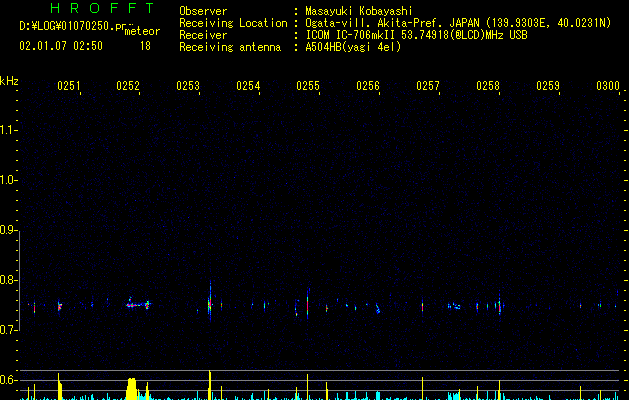Click the 'meteor' label
Screen dimensions: 629x400
[142, 31]
